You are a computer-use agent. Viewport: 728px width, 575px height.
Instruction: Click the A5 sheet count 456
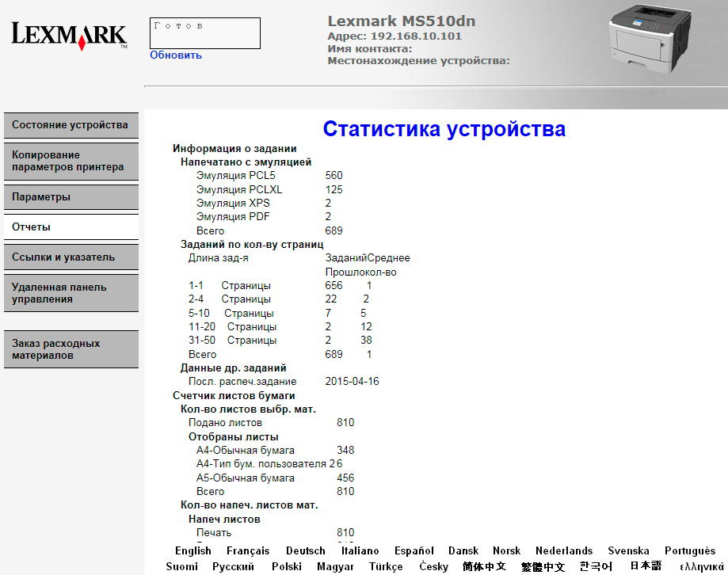pyautogui.click(x=345, y=478)
